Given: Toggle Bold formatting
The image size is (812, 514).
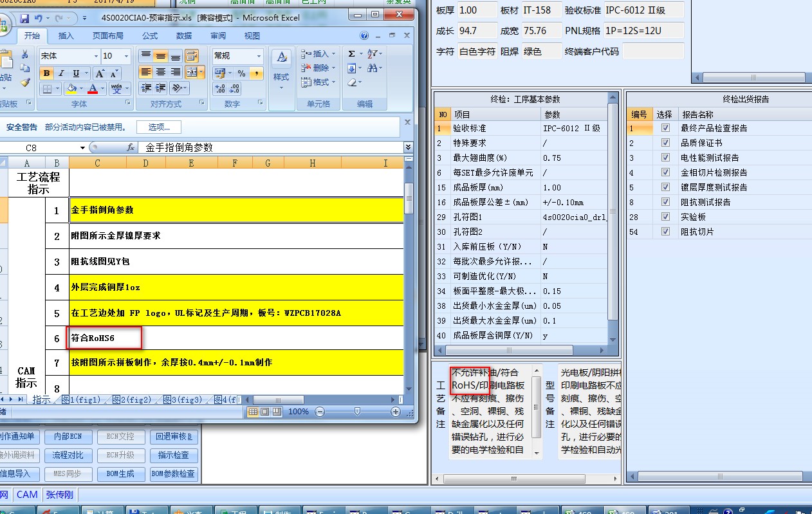Looking at the screenshot, I should point(46,73).
